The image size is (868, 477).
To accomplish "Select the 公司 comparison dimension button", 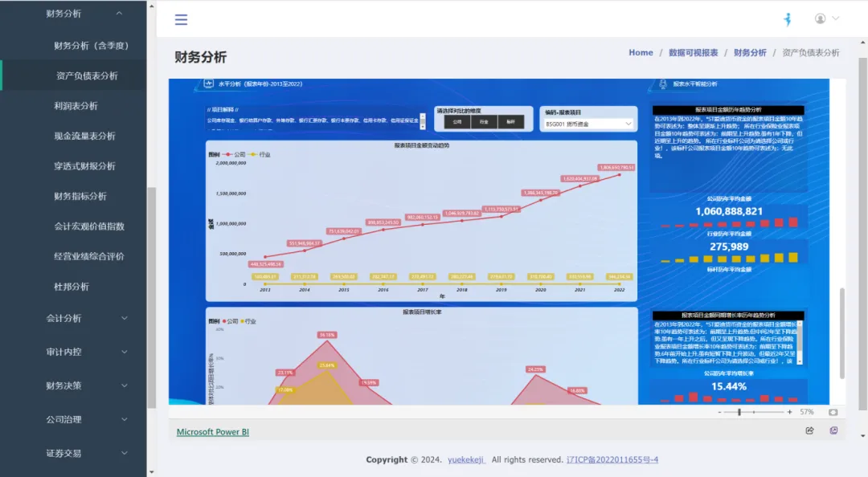I will pos(457,122).
